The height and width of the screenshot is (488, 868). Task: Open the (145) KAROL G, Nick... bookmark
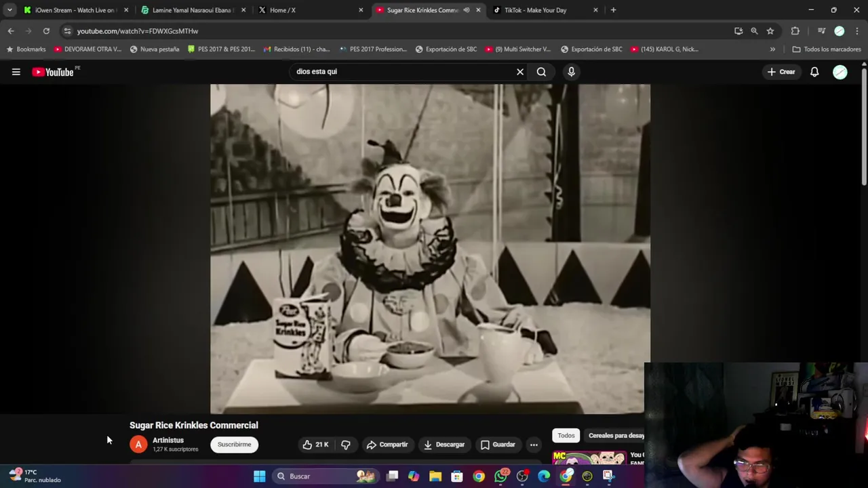(x=665, y=49)
